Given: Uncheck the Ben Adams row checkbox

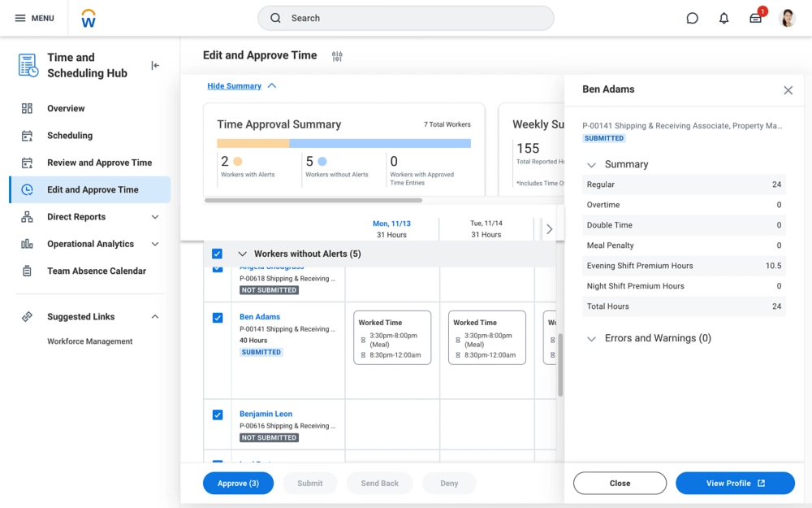Looking at the screenshot, I should (217, 318).
